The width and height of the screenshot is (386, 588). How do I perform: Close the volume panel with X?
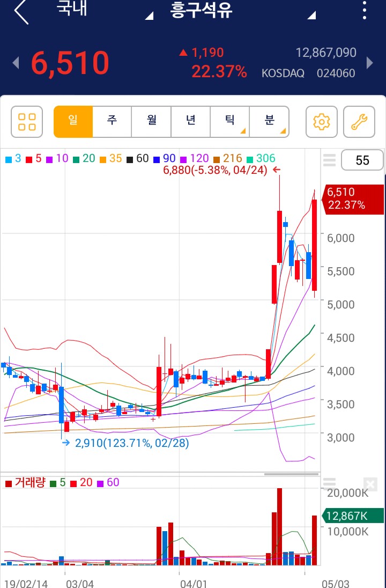point(370,484)
